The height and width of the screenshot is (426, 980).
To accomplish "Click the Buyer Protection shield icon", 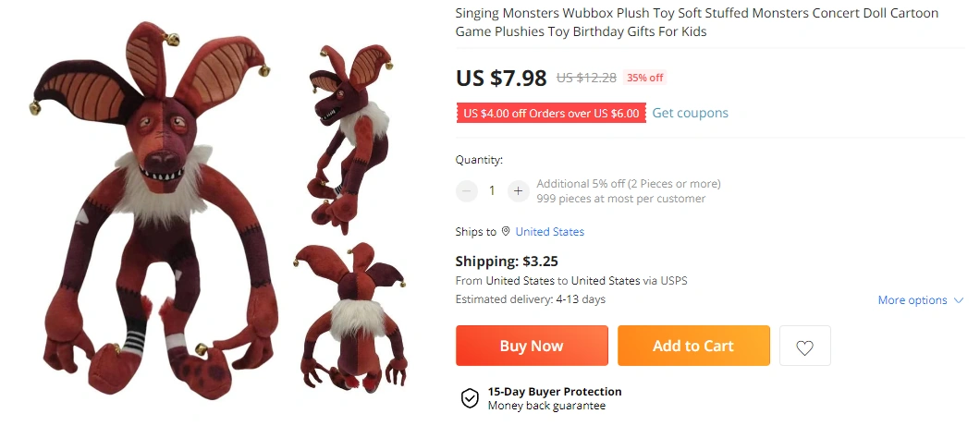I will click(470, 398).
